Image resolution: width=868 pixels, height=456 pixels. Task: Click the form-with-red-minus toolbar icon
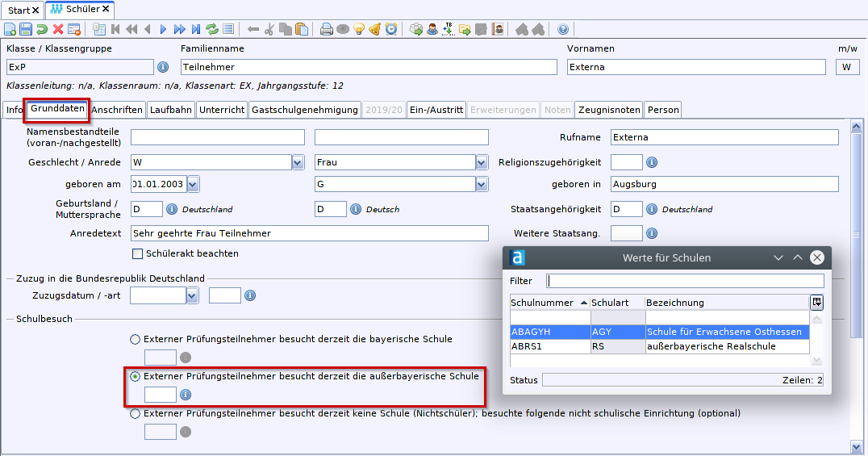pyautogui.click(x=74, y=29)
